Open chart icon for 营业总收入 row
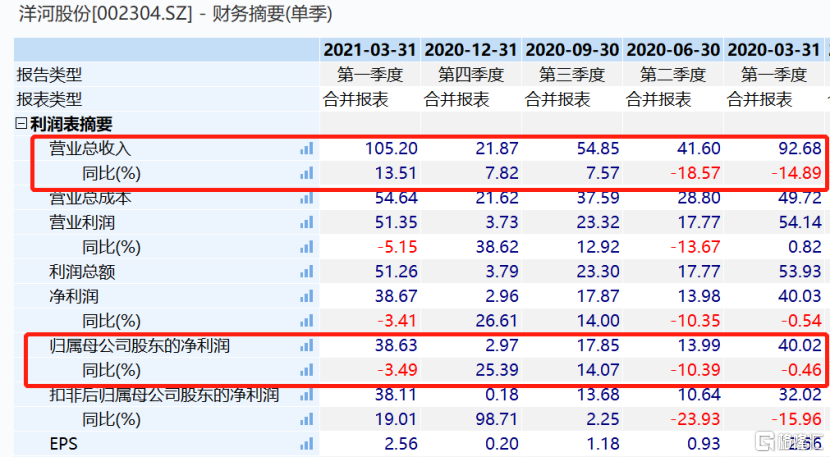830x458 pixels. [306, 149]
